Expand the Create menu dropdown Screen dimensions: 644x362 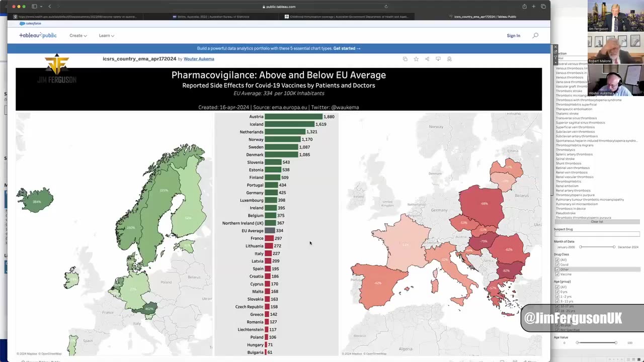[x=78, y=36]
